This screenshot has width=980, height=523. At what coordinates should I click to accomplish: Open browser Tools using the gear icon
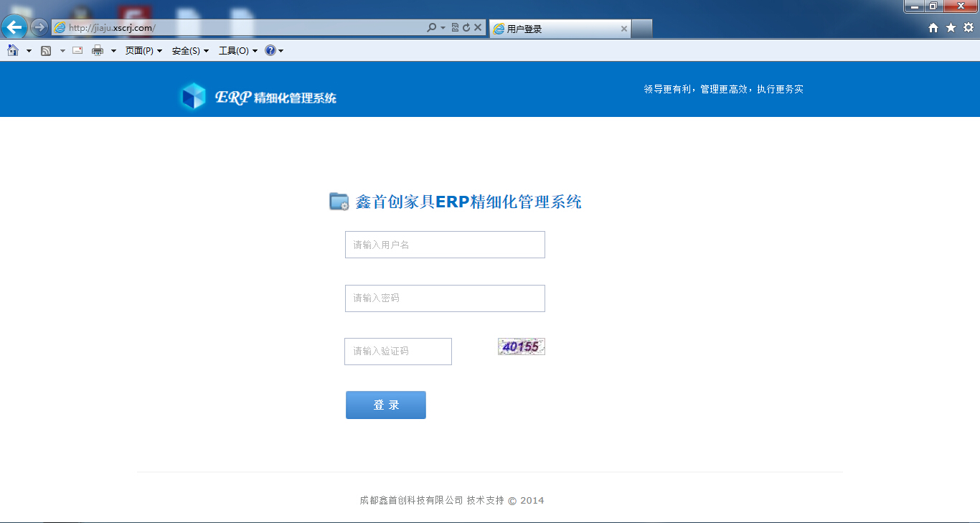(969, 27)
